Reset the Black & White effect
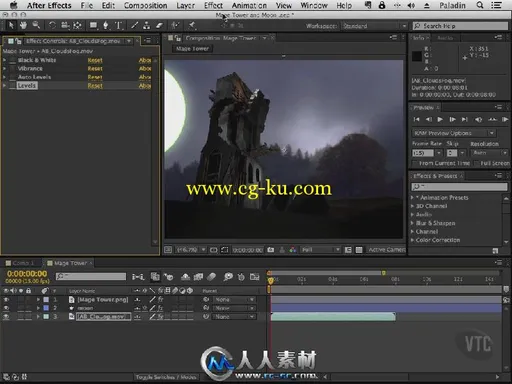The width and height of the screenshot is (512, 384). pyautogui.click(x=95, y=60)
